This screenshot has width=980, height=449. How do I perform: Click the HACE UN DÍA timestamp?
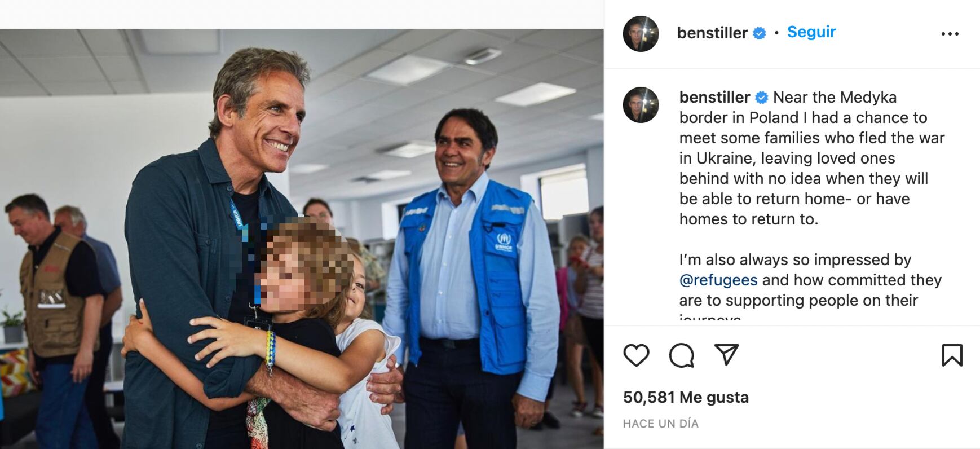point(660,424)
